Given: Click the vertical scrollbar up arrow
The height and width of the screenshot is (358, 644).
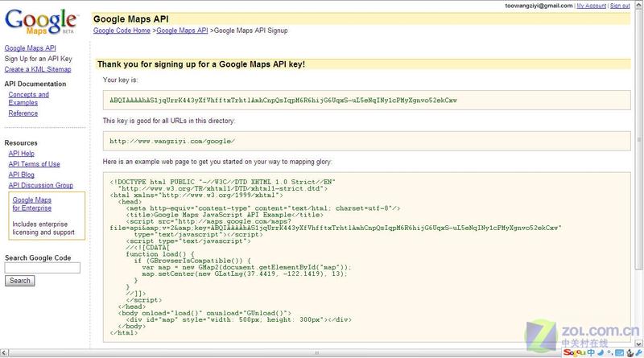Looking at the screenshot, I should pos(639,3).
